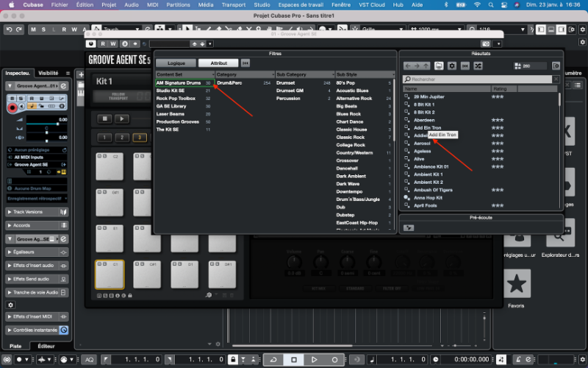Toggle track monitor speaker button in inspector
The width and height of the screenshot is (588, 368).
[22, 106]
